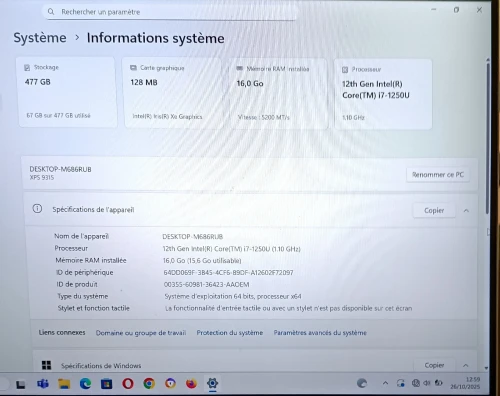
Task: Open the purple-shield app in the taskbar
Action: pos(170,384)
